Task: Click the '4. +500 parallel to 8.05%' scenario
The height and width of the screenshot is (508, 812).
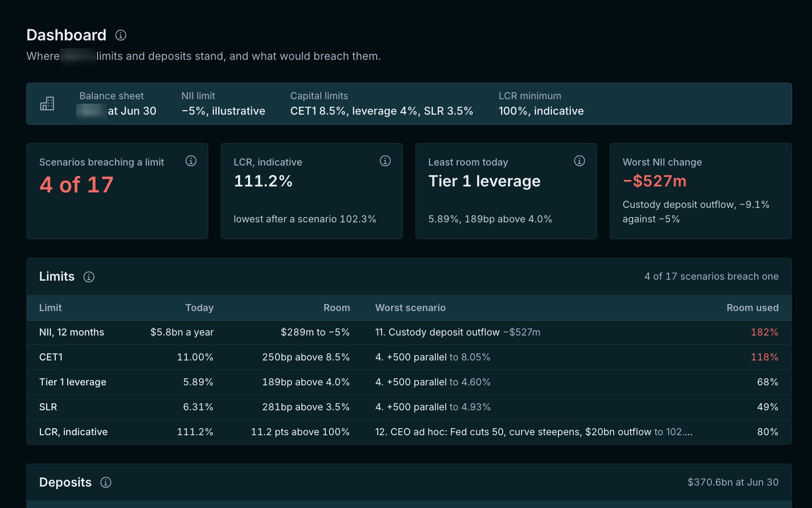Action: click(x=432, y=357)
